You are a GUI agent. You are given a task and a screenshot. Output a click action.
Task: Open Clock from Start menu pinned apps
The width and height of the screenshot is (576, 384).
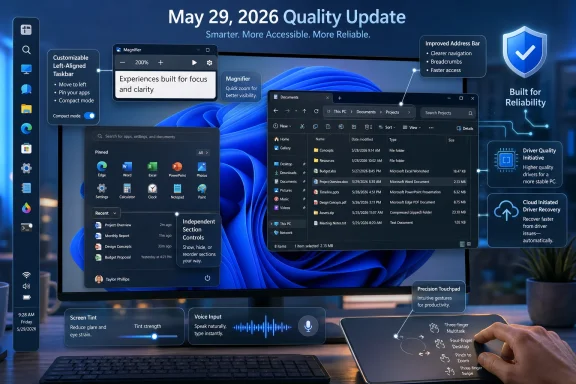(152, 191)
